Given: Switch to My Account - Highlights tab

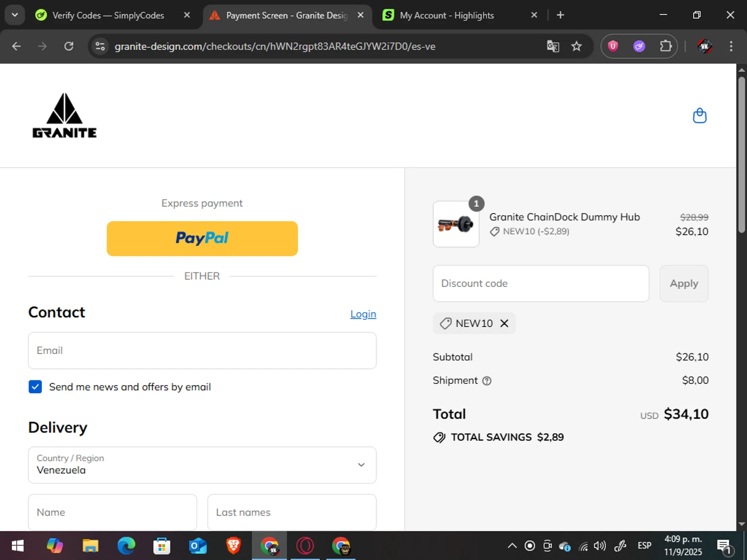Looking at the screenshot, I should point(447,15).
